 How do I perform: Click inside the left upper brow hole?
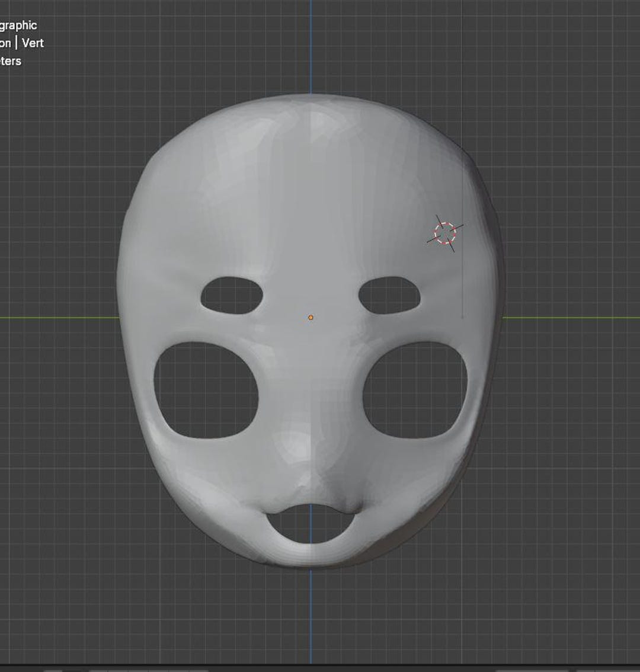click(x=231, y=293)
